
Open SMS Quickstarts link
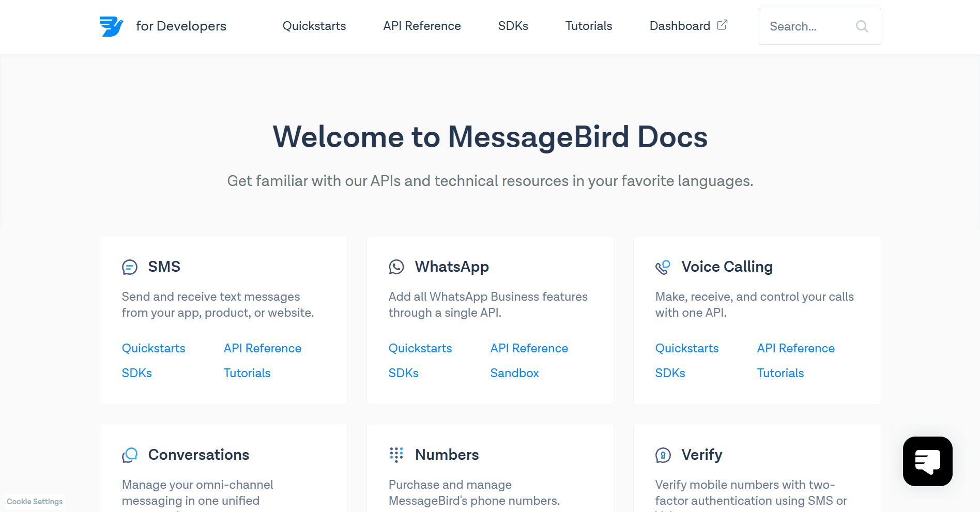[154, 348]
